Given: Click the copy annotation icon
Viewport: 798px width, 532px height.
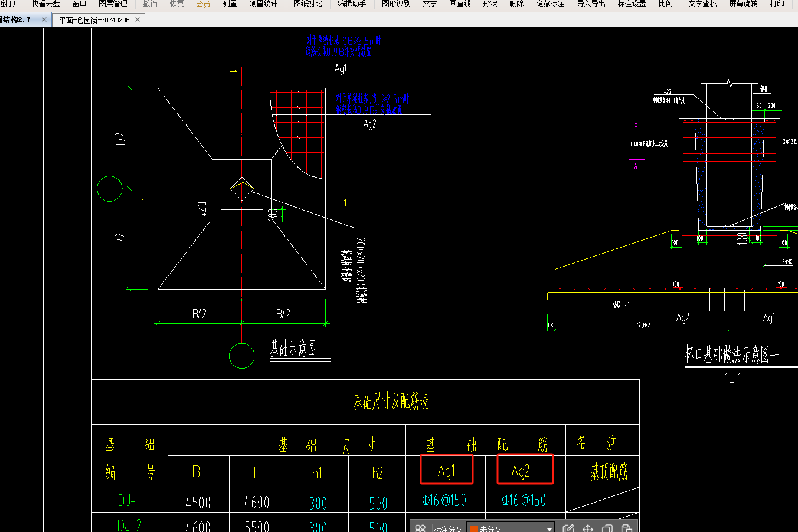Looking at the screenshot, I should (607, 528).
